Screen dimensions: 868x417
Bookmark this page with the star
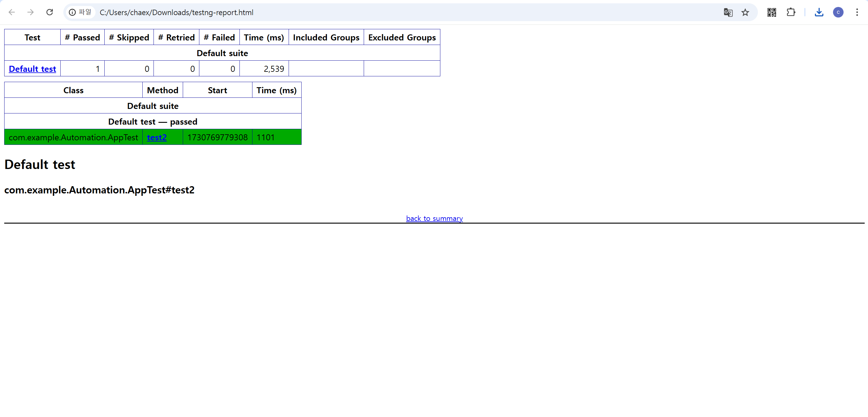pos(745,12)
